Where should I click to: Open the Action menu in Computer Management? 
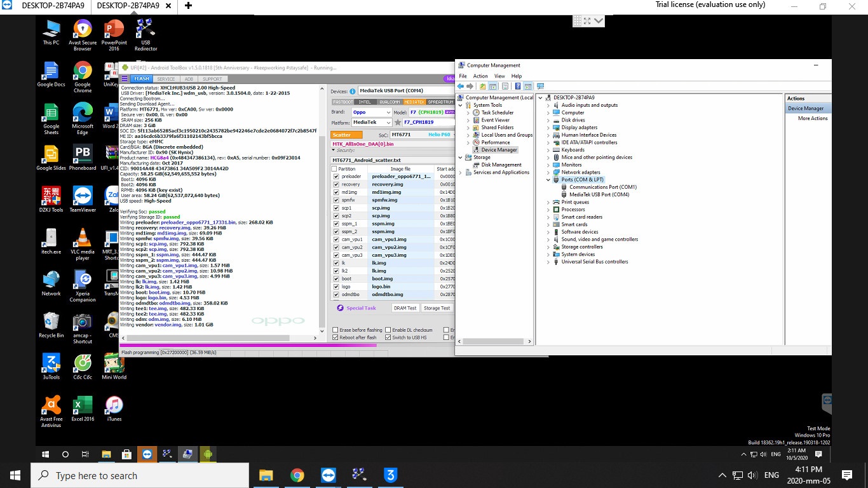[480, 76]
